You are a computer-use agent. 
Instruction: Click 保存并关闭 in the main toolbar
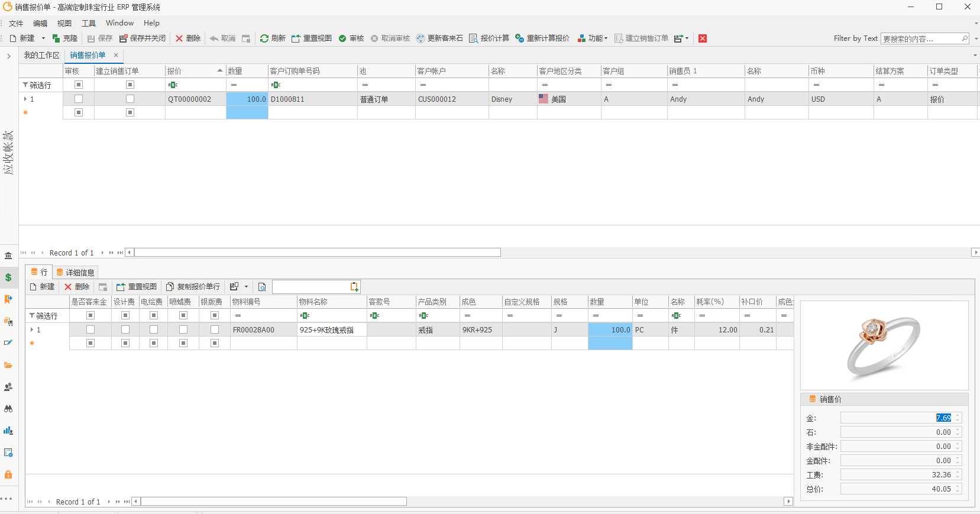(x=143, y=38)
